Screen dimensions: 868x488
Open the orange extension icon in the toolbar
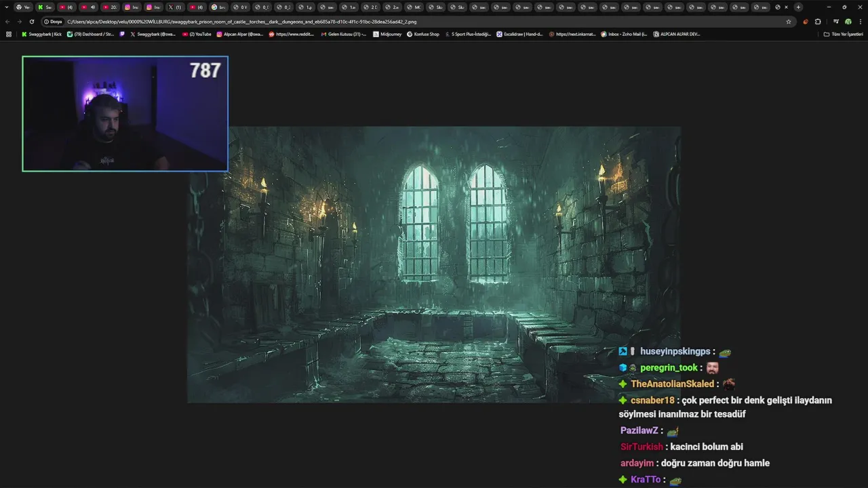(806, 22)
